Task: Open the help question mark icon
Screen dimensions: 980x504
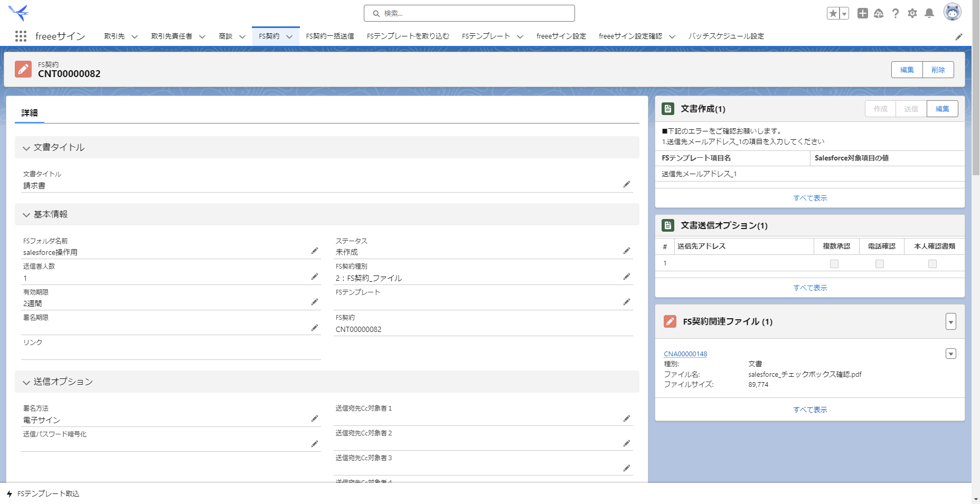Action: coord(896,13)
